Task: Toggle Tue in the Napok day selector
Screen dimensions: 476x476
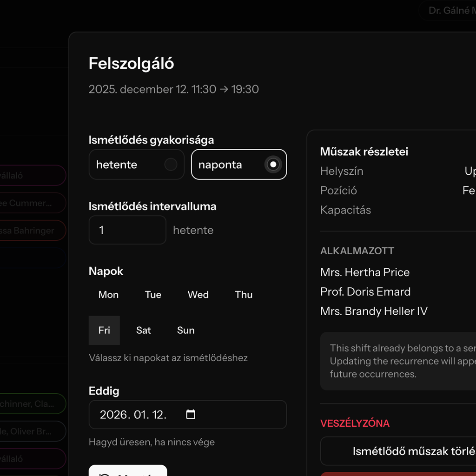Action: [x=153, y=295]
